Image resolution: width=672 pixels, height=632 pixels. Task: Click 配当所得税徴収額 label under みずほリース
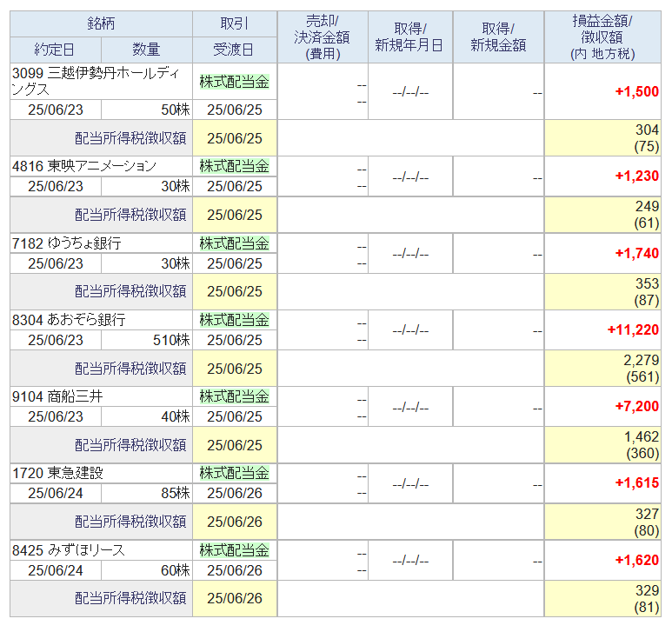pos(130,599)
